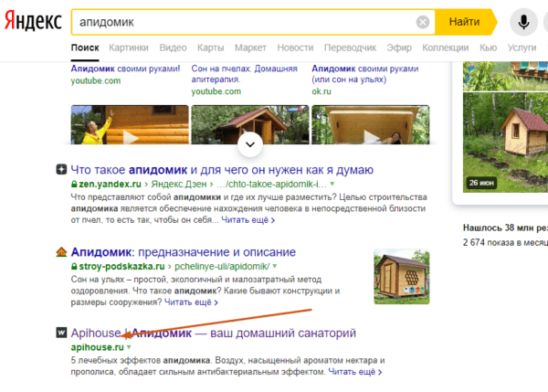Click the house favicon beside stroy-podskazka result
The image size is (548, 392).
tap(61, 252)
